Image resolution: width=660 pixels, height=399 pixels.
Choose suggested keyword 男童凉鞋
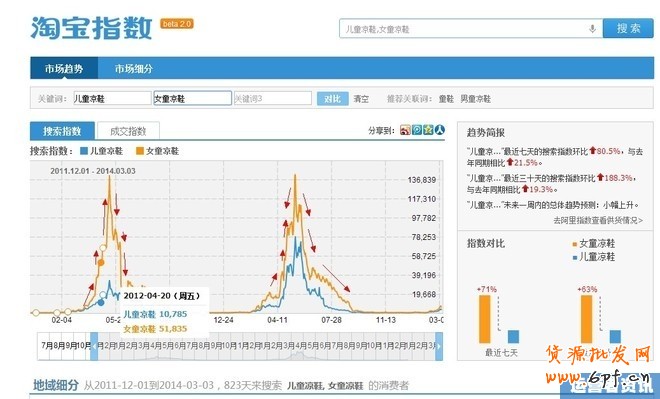[x=475, y=99]
